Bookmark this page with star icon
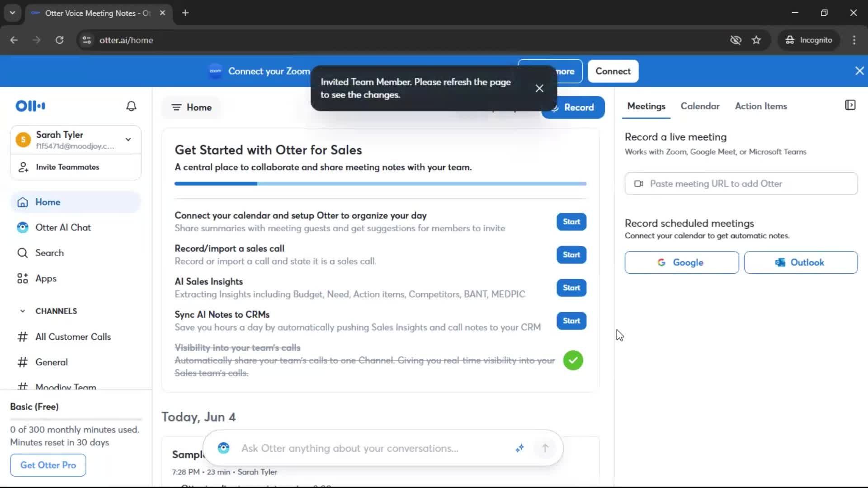868x488 pixels. 756,40
